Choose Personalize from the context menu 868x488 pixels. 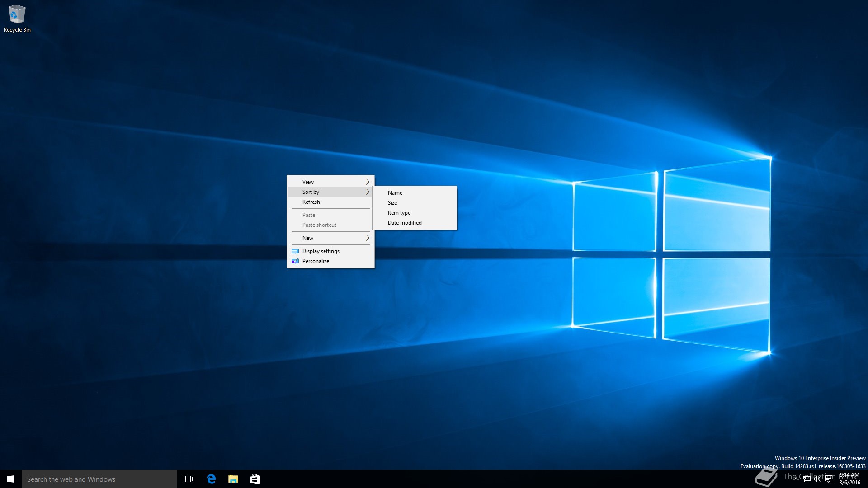click(330, 261)
